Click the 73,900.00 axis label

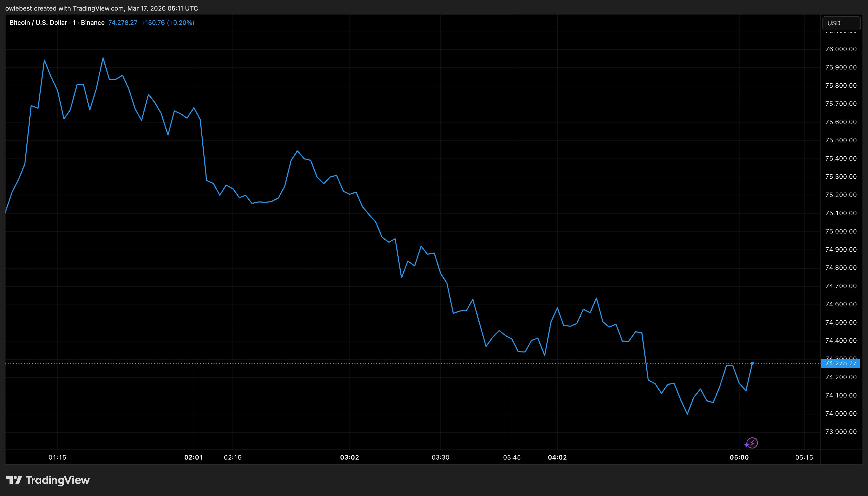841,432
